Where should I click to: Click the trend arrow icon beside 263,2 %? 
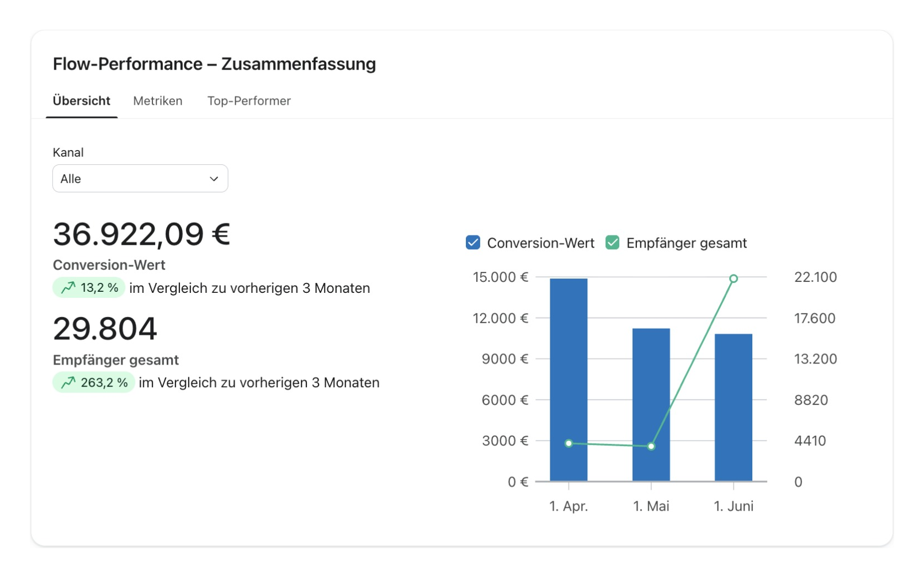68,382
